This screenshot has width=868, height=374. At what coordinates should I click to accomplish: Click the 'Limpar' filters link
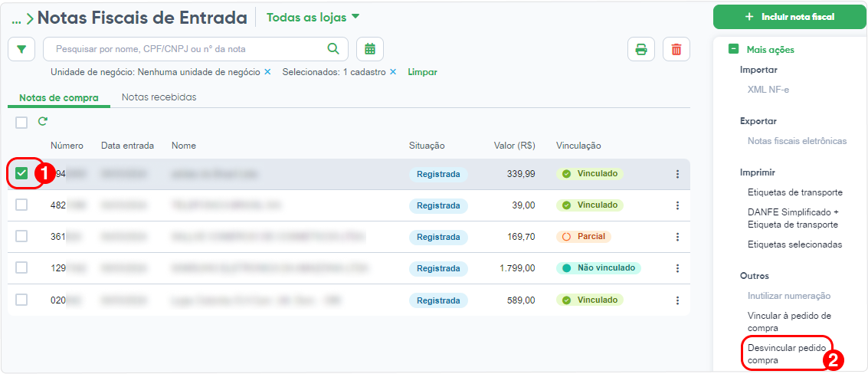tap(422, 72)
